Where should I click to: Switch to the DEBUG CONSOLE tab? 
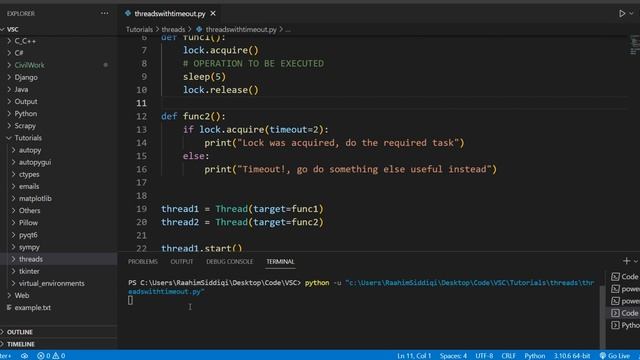pyautogui.click(x=229, y=262)
